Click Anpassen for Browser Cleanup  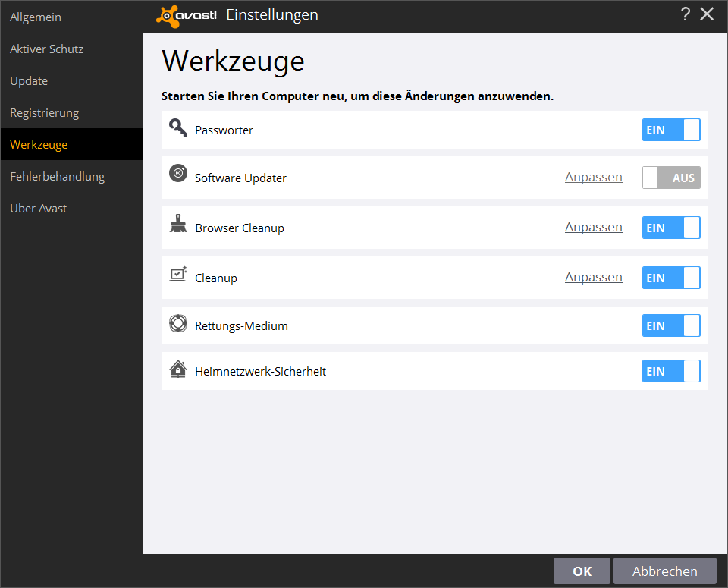pyautogui.click(x=593, y=227)
